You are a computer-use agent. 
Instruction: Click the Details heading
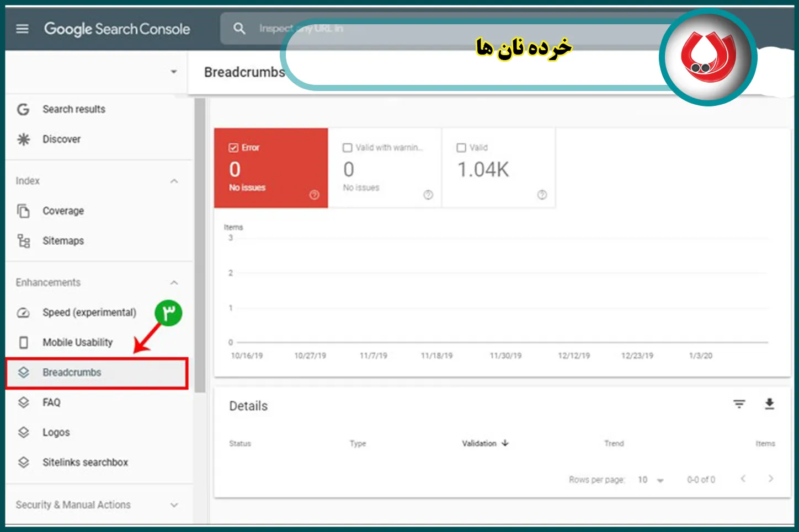click(248, 406)
